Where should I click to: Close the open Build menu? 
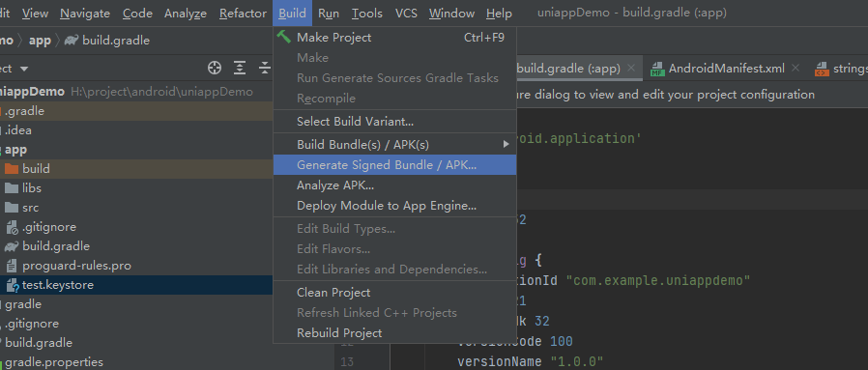[x=292, y=14]
